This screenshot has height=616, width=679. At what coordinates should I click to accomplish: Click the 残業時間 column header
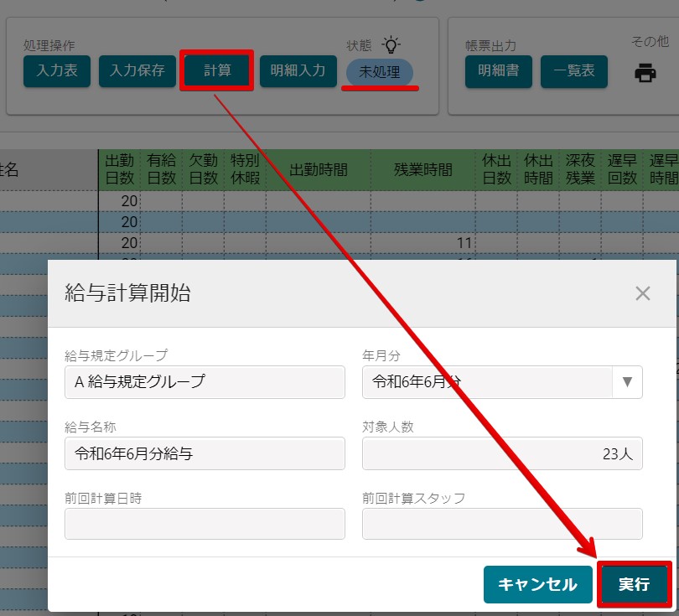point(423,169)
